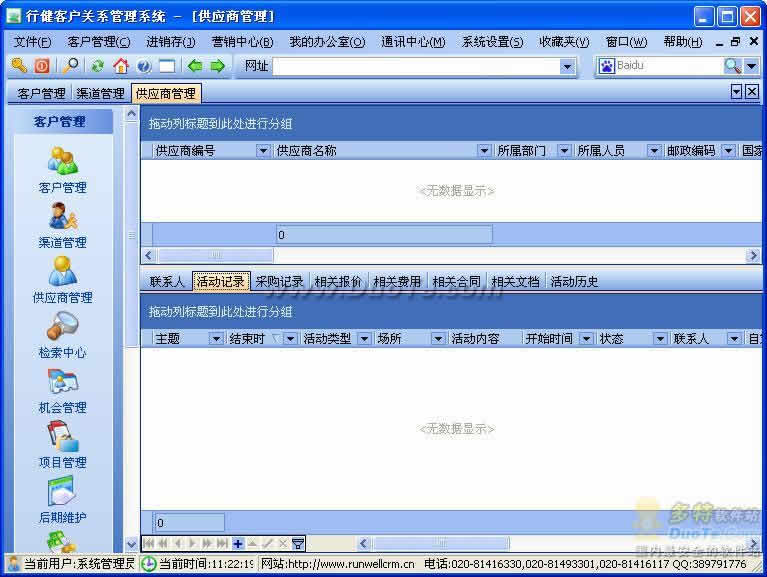Click the Baidu paw icon
The image size is (767, 577).
click(x=607, y=66)
